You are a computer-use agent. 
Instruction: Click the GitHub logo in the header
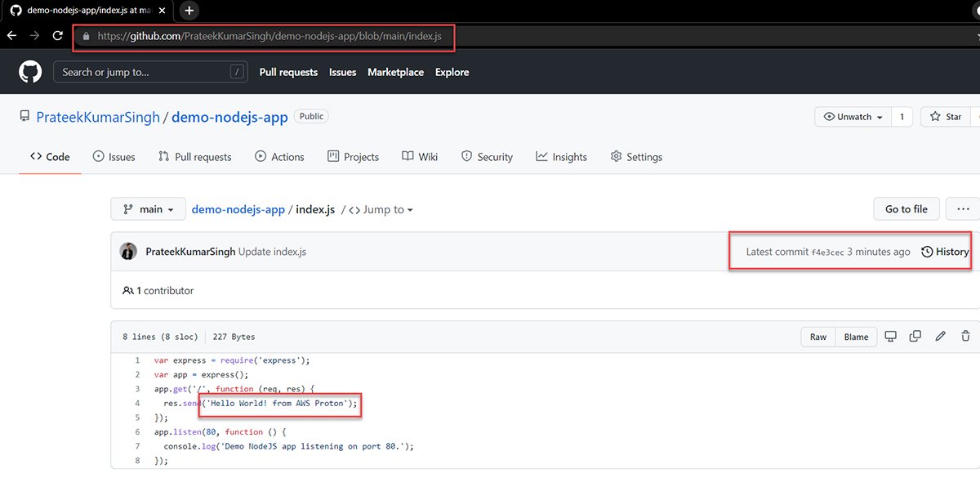tap(29, 72)
